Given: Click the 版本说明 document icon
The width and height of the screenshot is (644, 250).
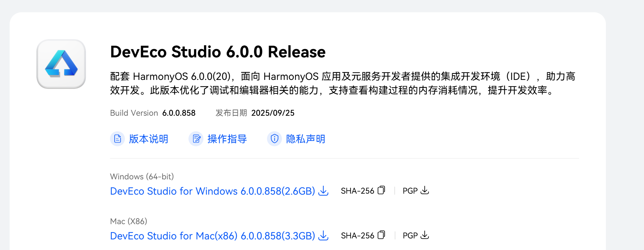Looking at the screenshot, I should tap(117, 139).
